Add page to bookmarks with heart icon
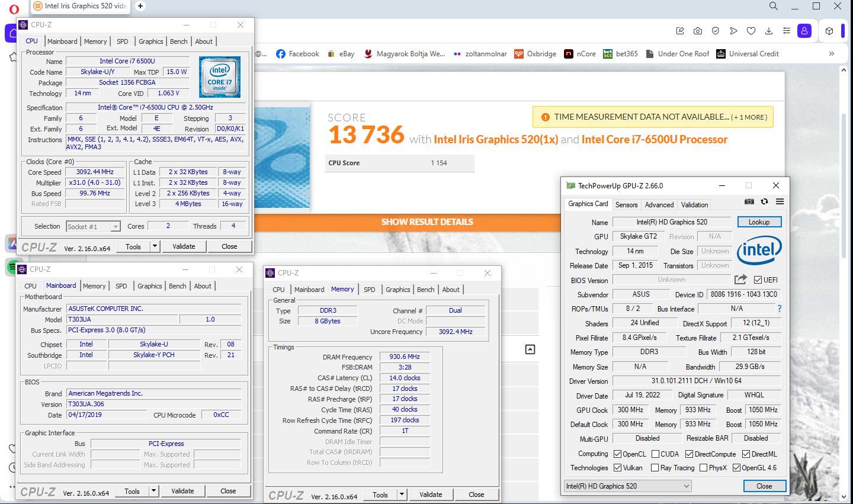 click(x=751, y=31)
